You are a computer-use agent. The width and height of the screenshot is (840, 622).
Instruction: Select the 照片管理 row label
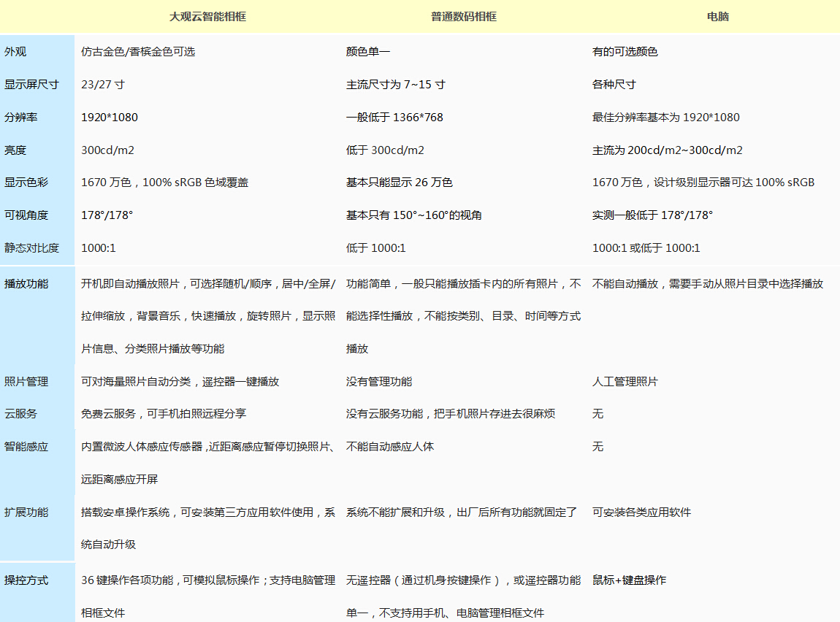[x=26, y=382]
